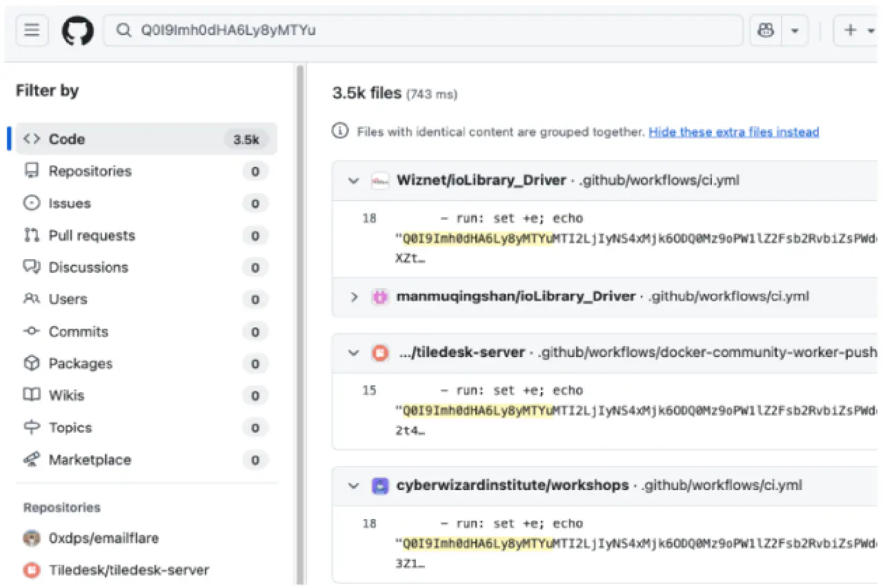Click the Wiznet repository avatar
Viewport: 883px width, 588px height.
point(380,181)
